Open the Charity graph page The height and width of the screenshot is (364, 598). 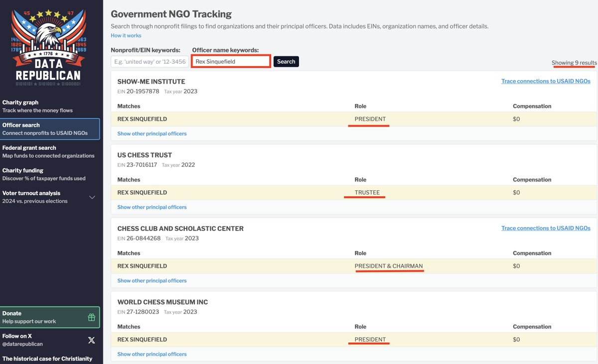pyautogui.click(x=50, y=106)
